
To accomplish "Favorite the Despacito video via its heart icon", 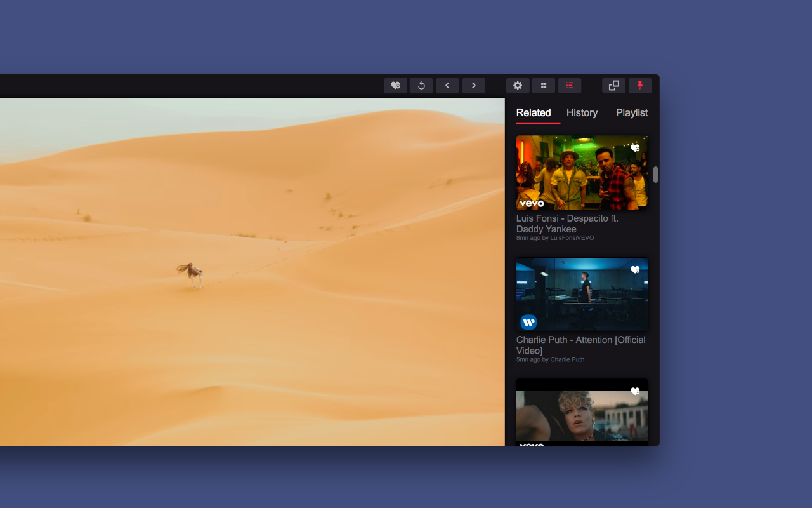I will point(636,146).
